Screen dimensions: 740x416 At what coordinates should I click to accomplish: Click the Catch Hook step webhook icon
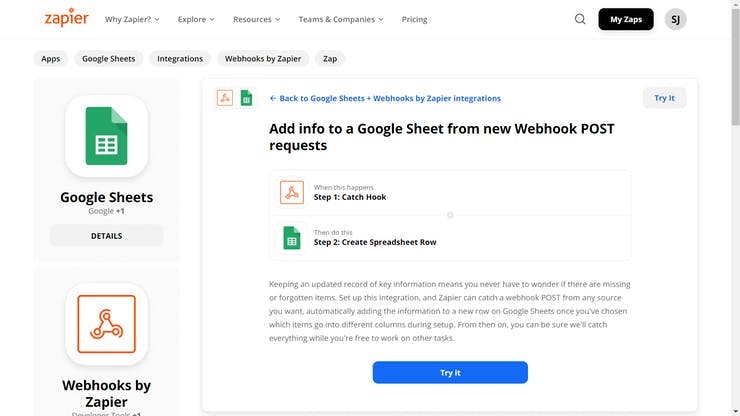point(291,192)
